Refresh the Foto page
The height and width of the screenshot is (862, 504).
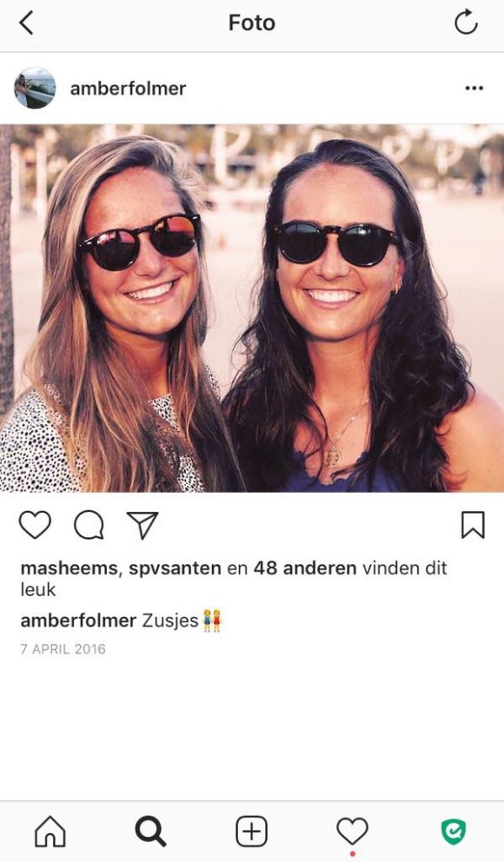(466, 22)
